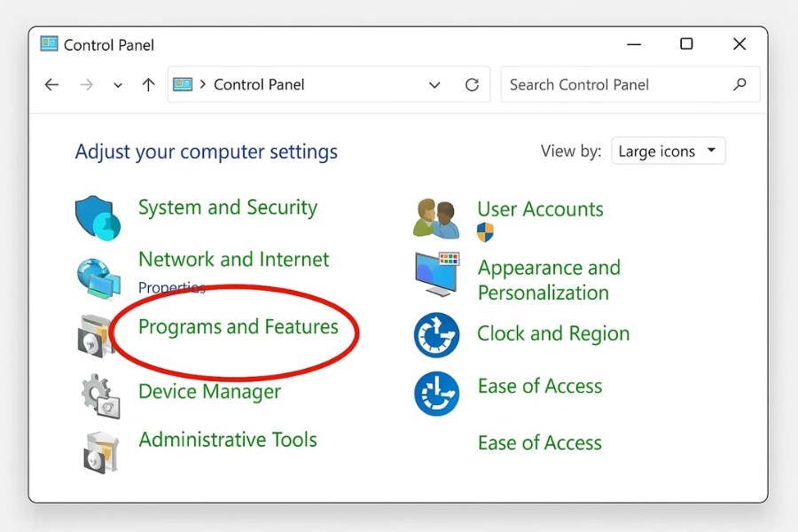Click the Administrative Tools icon

(100, 451)
